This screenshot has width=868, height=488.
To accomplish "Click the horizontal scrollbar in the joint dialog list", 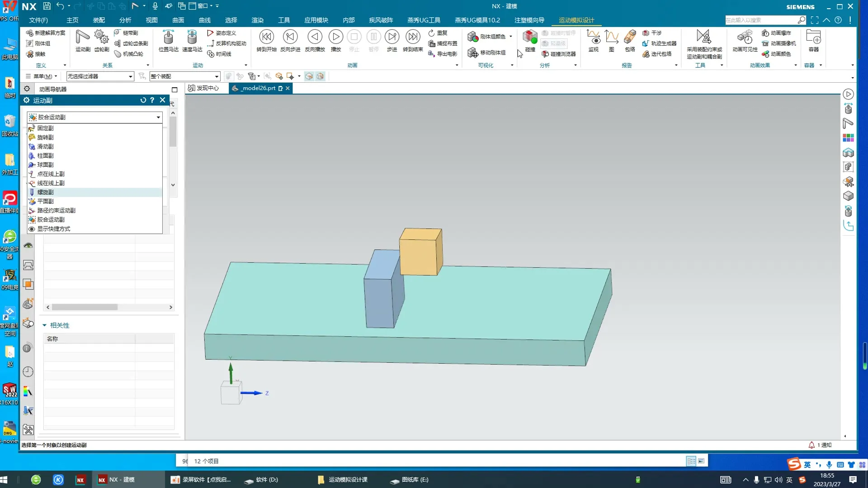I will 85,307.
